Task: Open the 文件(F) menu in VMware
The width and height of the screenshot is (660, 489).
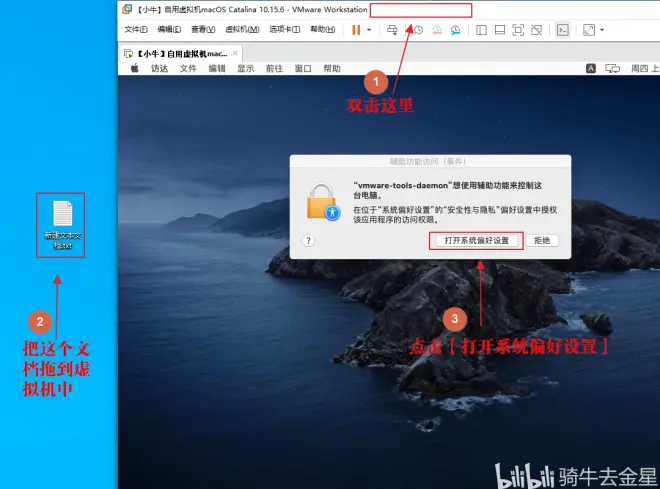Action: click(136, 29)
